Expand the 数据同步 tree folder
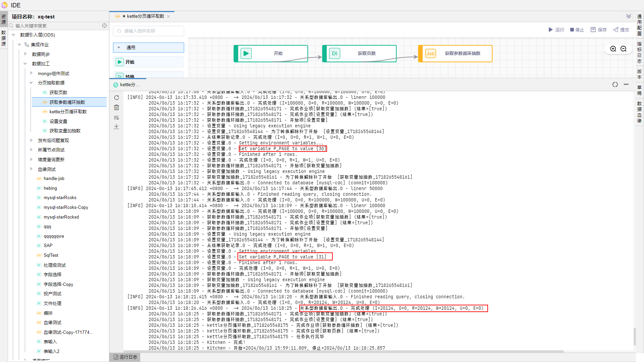The image size is (644, 362). (25, 54)
